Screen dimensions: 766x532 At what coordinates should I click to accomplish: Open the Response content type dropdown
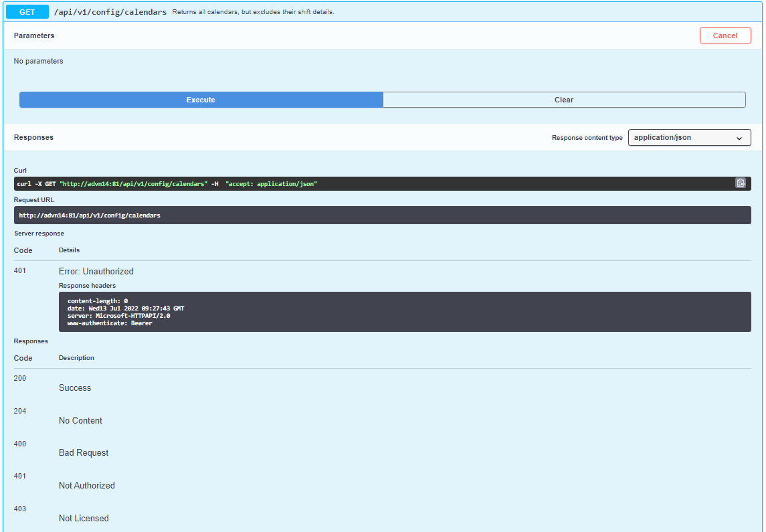(689, 137)
